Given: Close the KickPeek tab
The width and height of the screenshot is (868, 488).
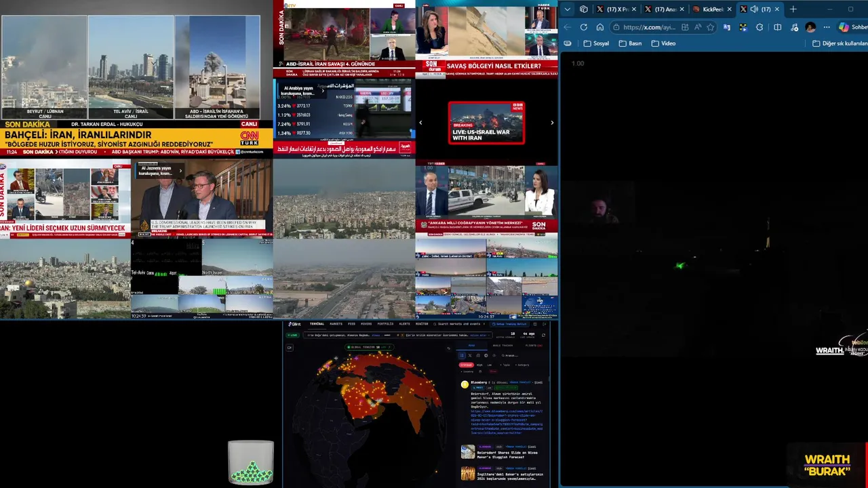Looking at the screenshot, I should click(x=730, y=9).
